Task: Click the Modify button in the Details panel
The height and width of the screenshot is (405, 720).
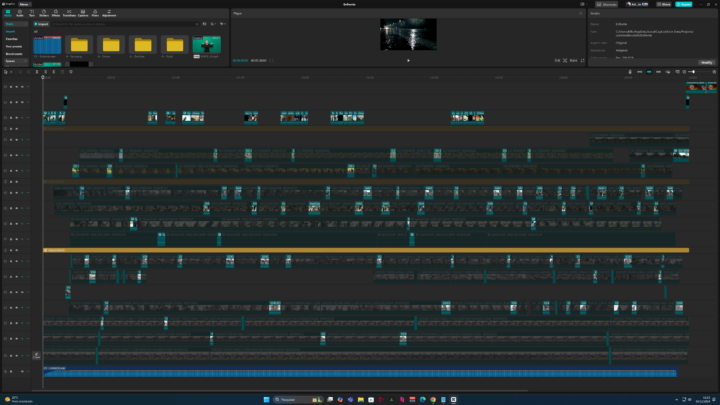Action: pyautogui.click(x=706, y=62)
